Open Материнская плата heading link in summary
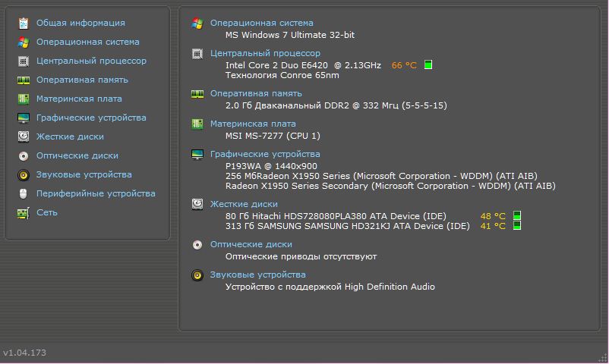609x364 pixels. tap(253, 124)
